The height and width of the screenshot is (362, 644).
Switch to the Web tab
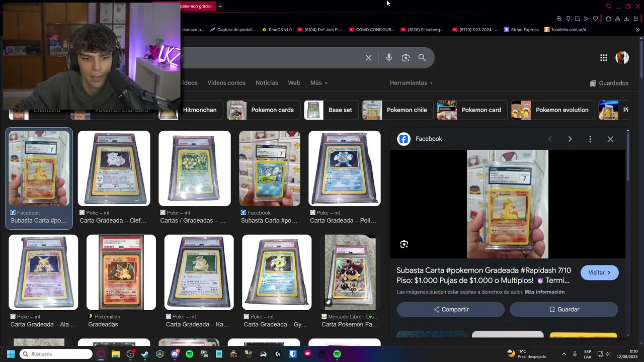pyautogui.click(x=294, y=83)
